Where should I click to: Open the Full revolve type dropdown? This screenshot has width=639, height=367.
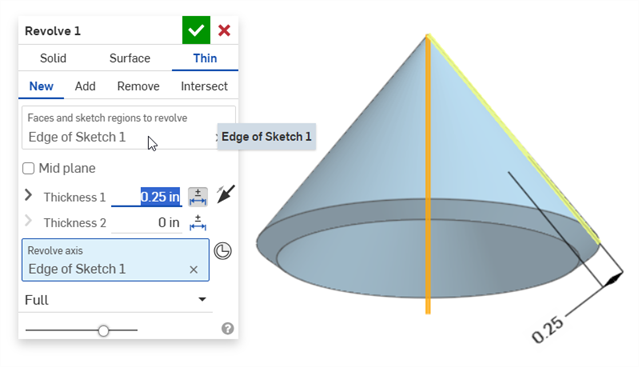116,300
